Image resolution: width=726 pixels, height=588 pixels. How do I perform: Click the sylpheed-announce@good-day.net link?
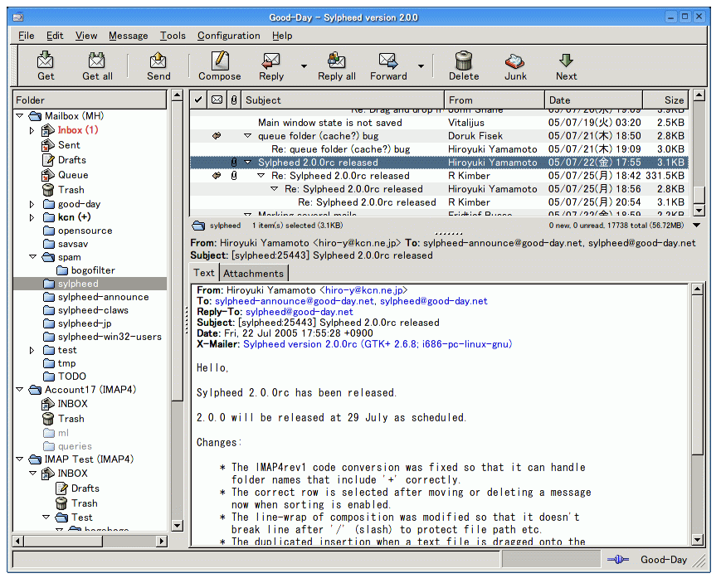(295, 301)
